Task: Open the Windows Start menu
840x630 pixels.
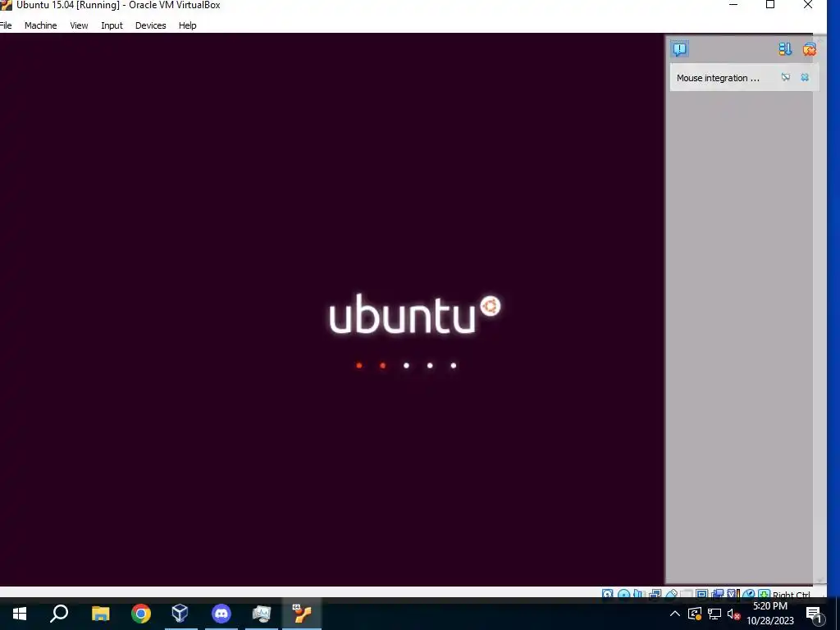Action: click(20, 614)
